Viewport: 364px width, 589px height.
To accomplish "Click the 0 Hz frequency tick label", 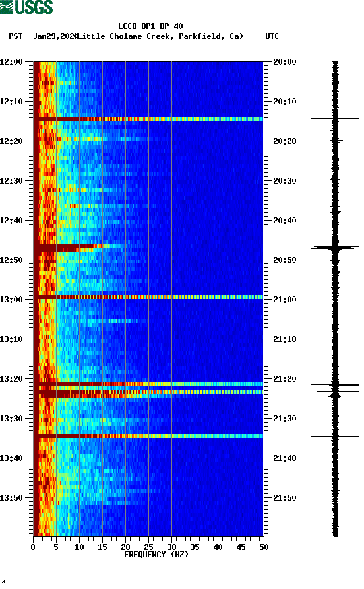I will click(33, 547).
